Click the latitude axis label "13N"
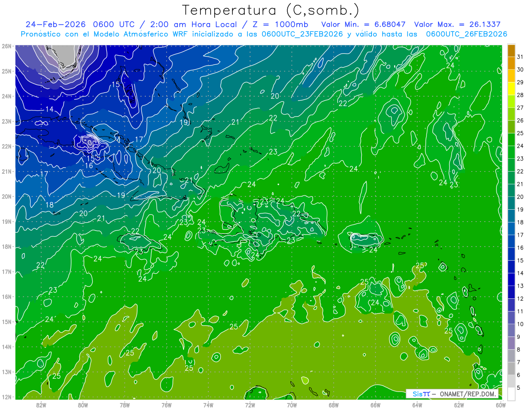Viewport: 532px width, 411px height. coord(6,372)
